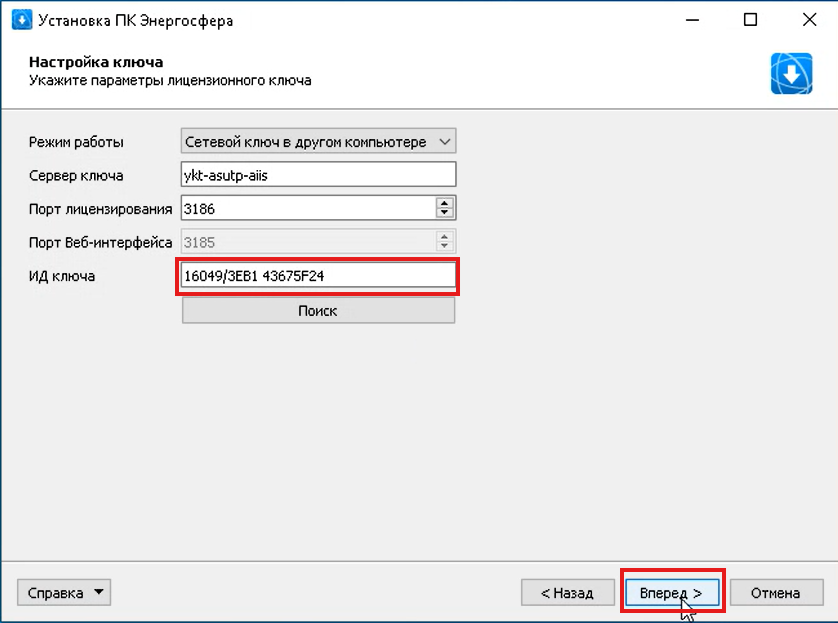Screen dimensions: 838x623
Task: Minimize the installer window
Action: 693,20
